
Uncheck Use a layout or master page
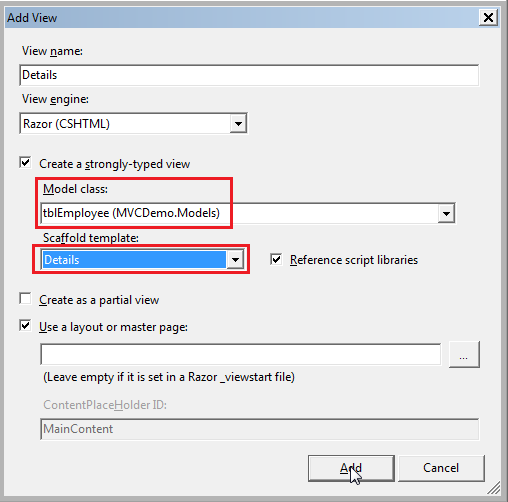25,326
